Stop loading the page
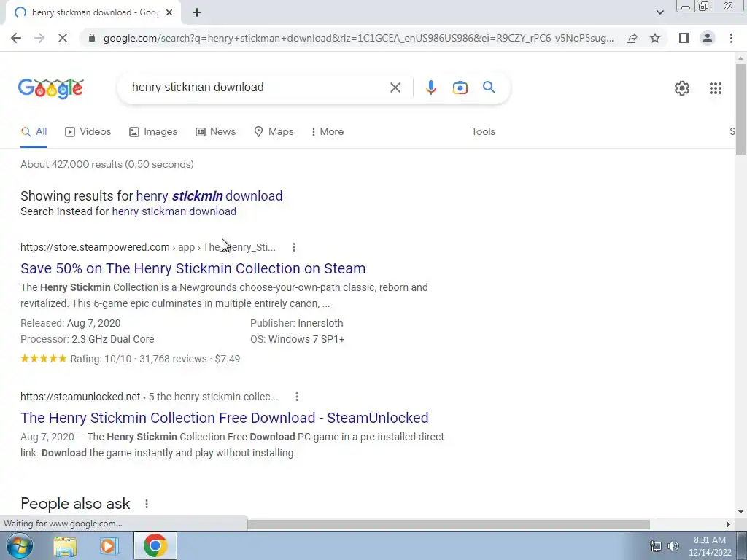This screenshot has width=747, height=560. point(63,38)
